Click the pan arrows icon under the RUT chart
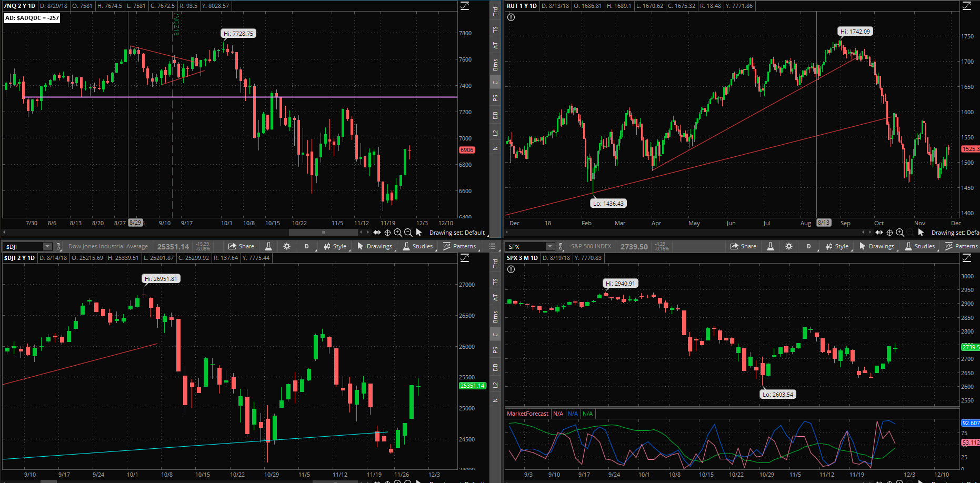The height and width of the screenshot is (483, 980). click(x=879, y=233)
